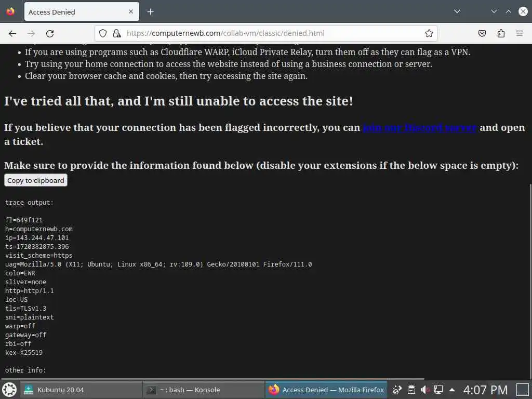The width and height of the screenshot is (532, 399).
Task: Open the Firefox extensions panel
Action: [501, 33]
